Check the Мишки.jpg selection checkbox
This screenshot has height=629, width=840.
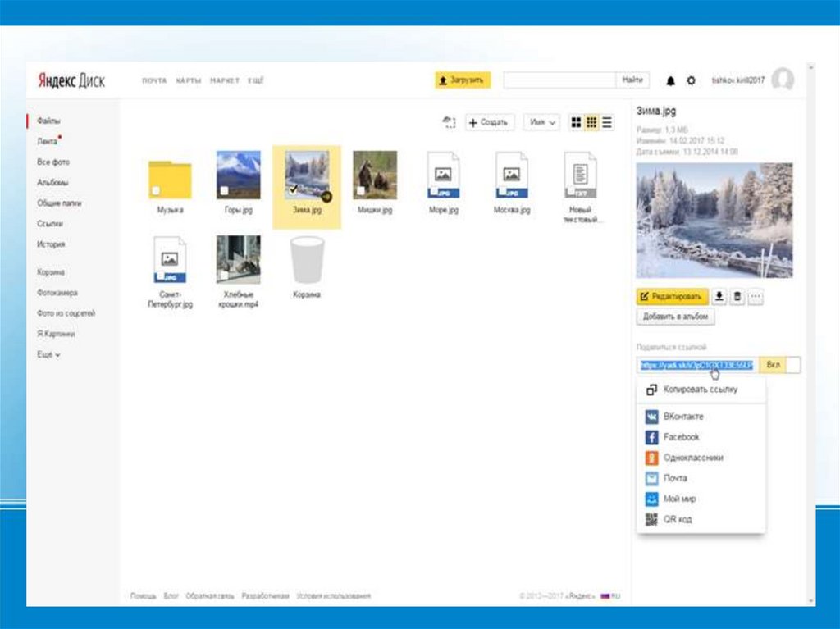tap(361, 190)
